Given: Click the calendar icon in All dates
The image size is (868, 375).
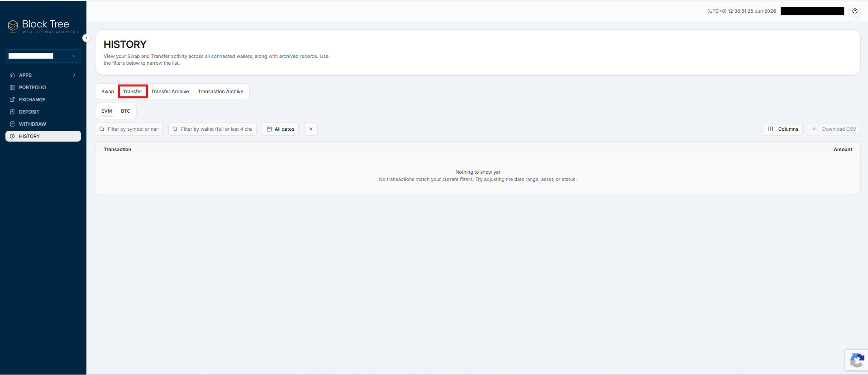Looking at the screenshot, I should pyautogui.click(x=269, y=129).
